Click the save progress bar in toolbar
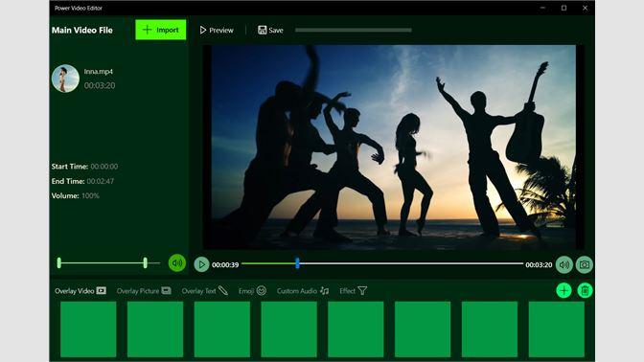The height and width of the screenshot is (362, 644). point(354,30)
